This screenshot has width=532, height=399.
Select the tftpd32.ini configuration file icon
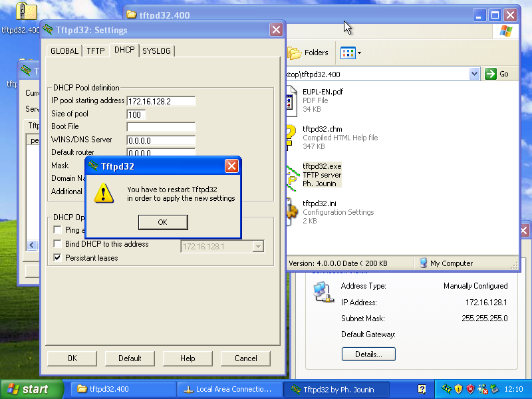[291, 211]
